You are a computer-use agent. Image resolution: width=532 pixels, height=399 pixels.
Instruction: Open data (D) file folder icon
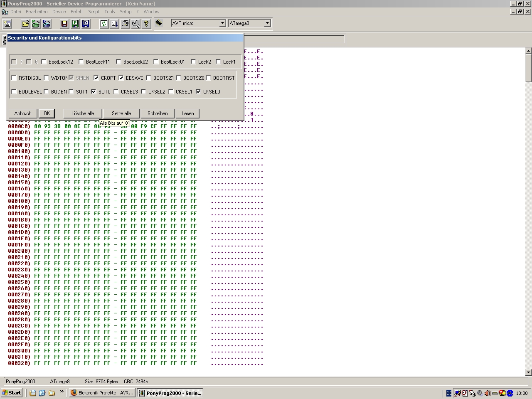click(x=47, y=24)
